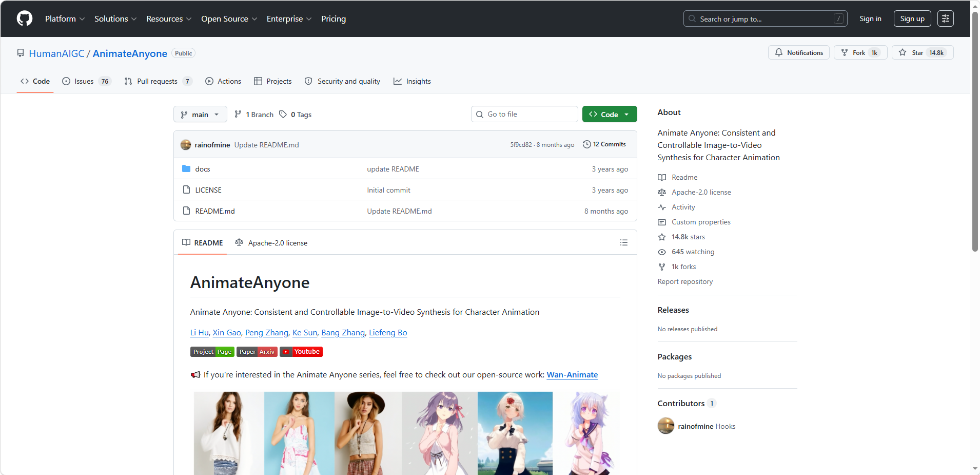Click the tag icon next to 0 Tags
The height and width of the screenshot is (475, 980).
[283, 115]
